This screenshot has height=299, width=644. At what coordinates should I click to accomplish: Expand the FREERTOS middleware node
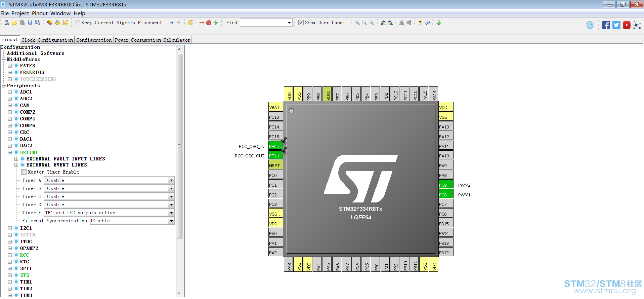[10, 72]
